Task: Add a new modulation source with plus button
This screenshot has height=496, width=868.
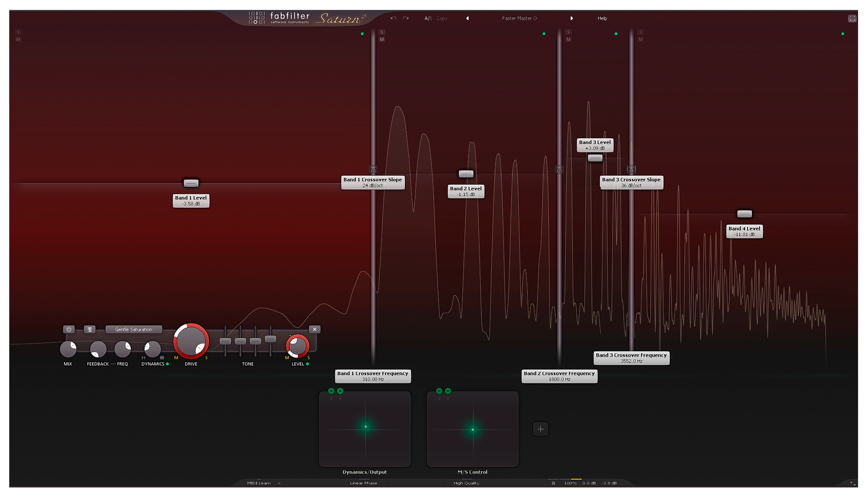Action: coord(540,429)
